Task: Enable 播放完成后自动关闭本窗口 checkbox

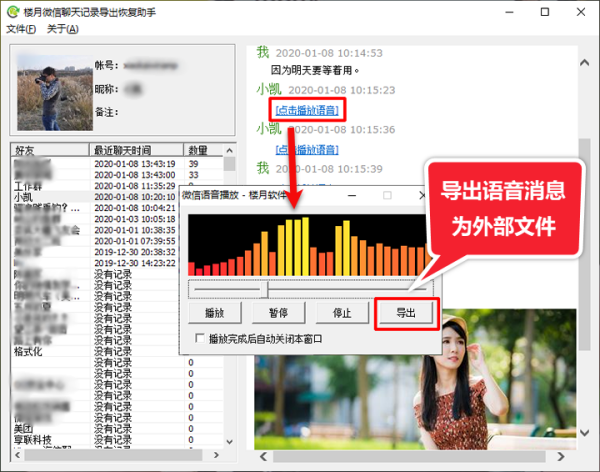Action: tap(201, 339)
